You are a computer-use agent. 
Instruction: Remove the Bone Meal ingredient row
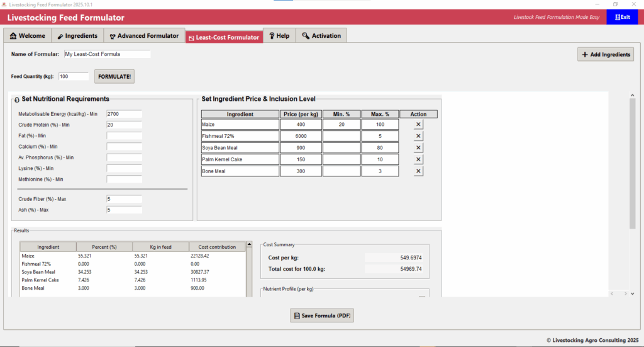(x=419, y=171)
